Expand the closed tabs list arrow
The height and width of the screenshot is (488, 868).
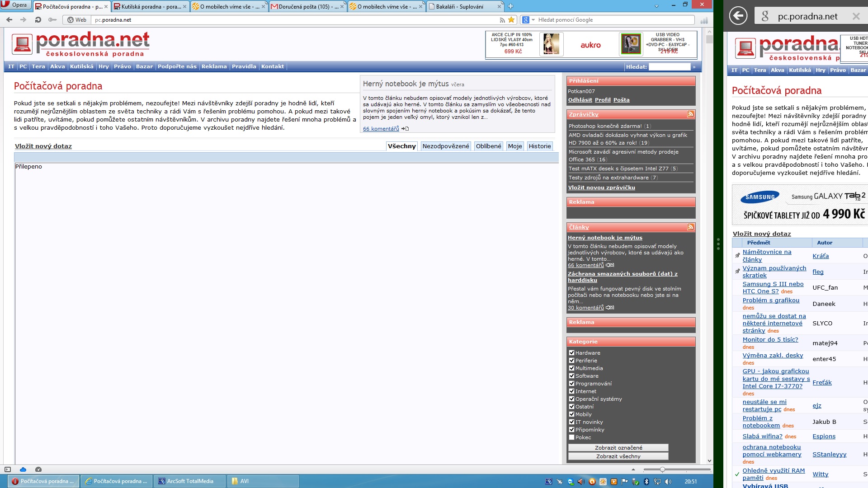point(656,6)
